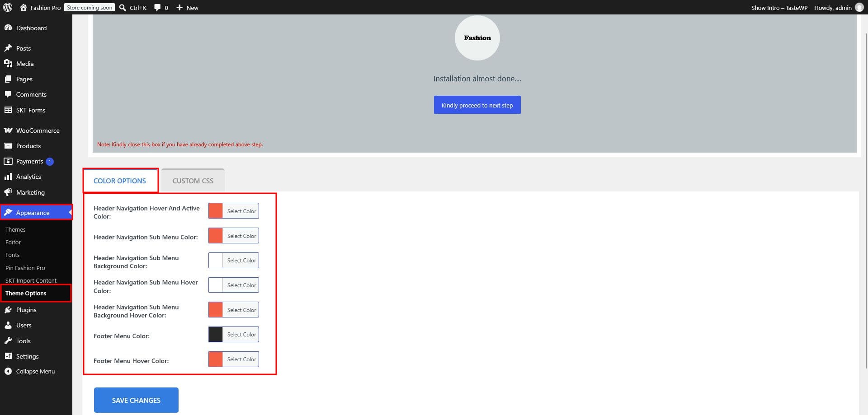Click the Settings sliders icon
Image resolution: width=868 pixels, height=415 pixels.
point(8,356)
